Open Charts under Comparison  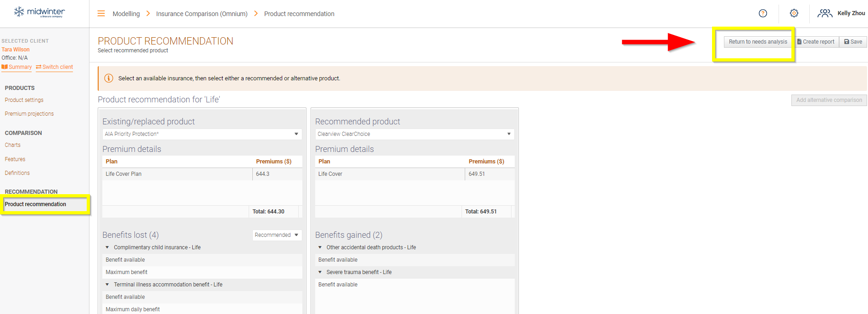pyautogui.click(x=13, y=145)
